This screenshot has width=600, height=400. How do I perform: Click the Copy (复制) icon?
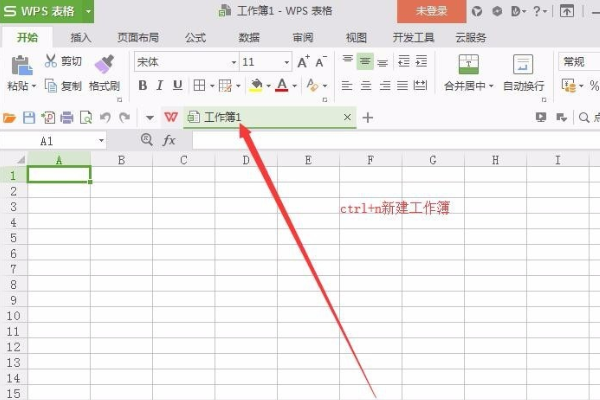51,86
